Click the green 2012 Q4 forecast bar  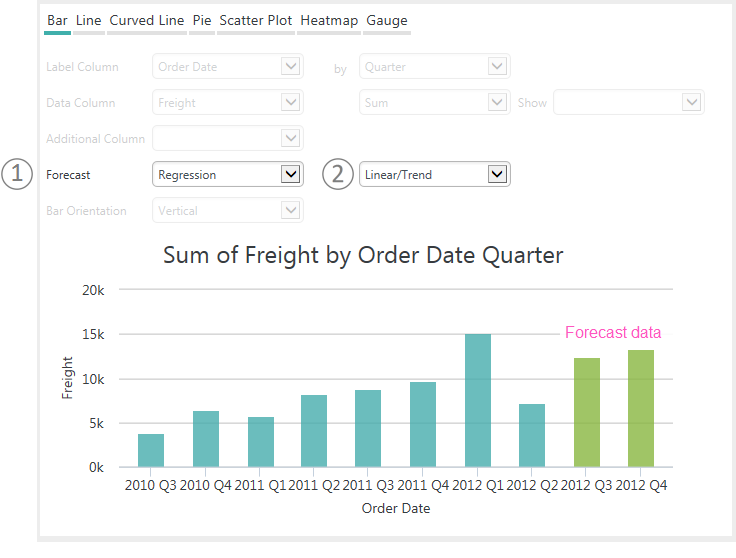[x=641, y=408]
